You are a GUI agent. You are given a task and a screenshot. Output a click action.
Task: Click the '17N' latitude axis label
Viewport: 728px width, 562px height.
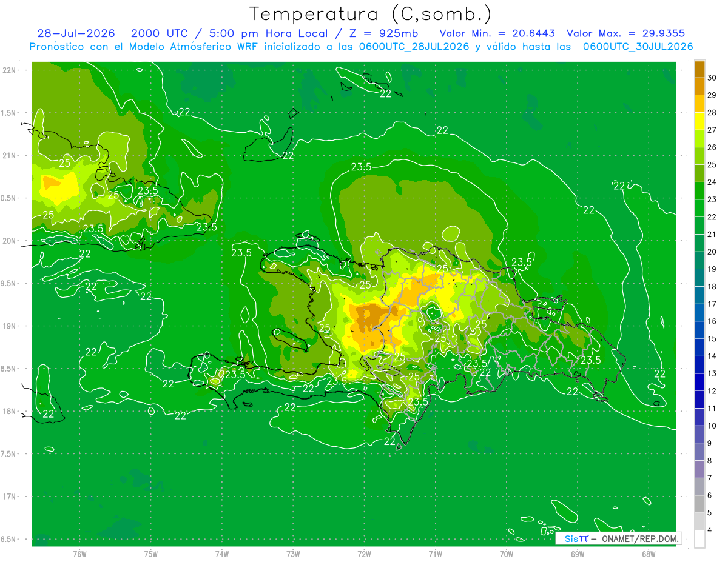coord(9,497)
